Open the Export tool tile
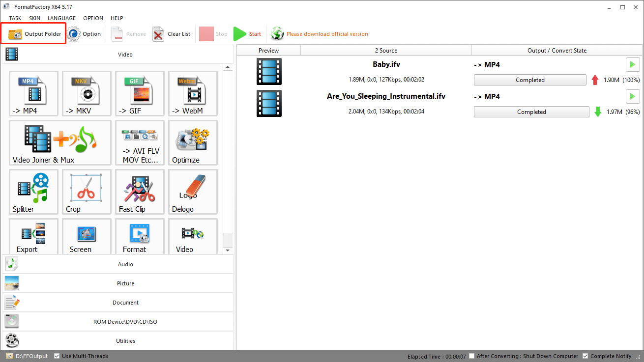 tap(33, 236)
